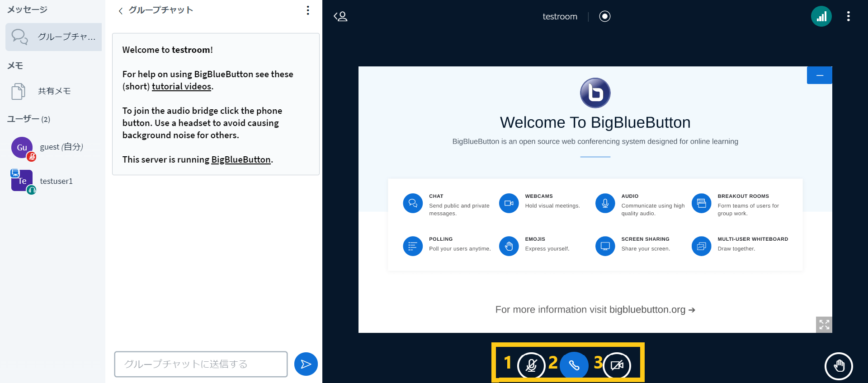Click the group chat message input field

[x=201, y=364]
